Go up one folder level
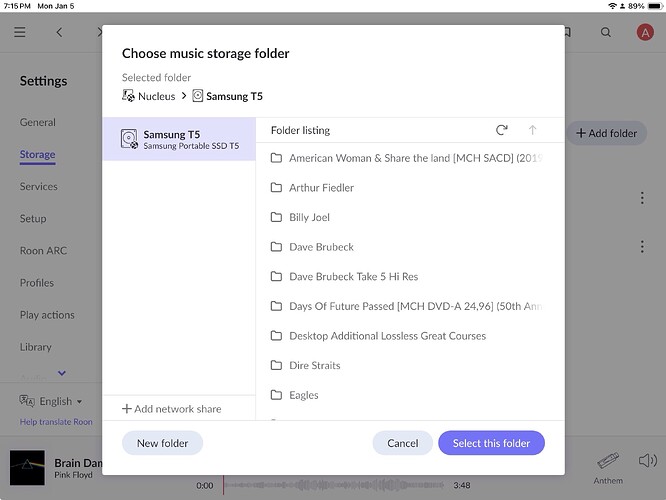This screenshot has width=666, height=500. pos(532,130)
